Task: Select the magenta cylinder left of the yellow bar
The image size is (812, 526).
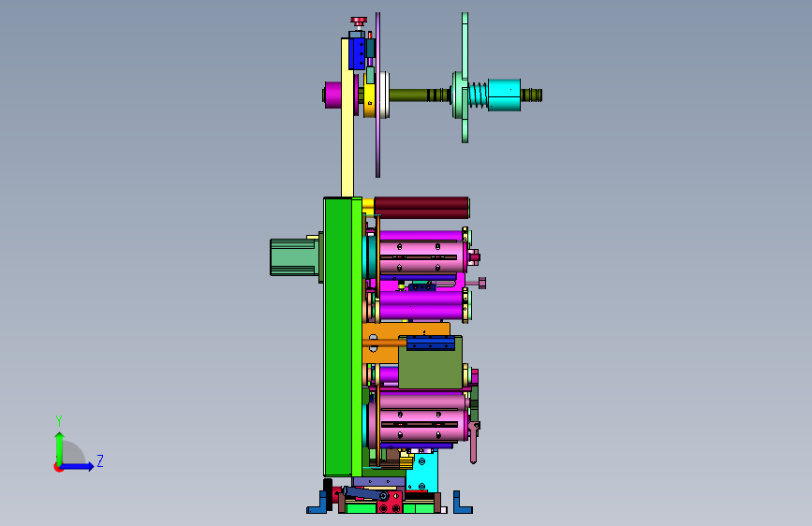Action: coord(332,95)
